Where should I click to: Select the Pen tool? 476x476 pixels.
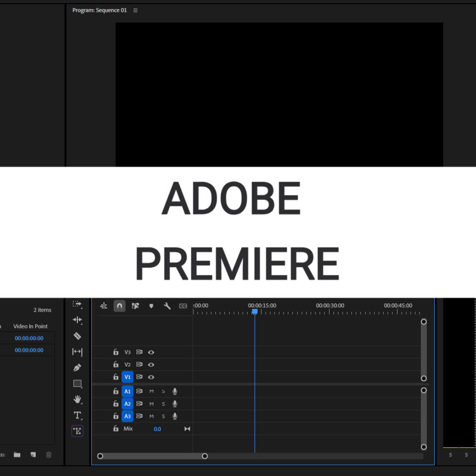77,368
